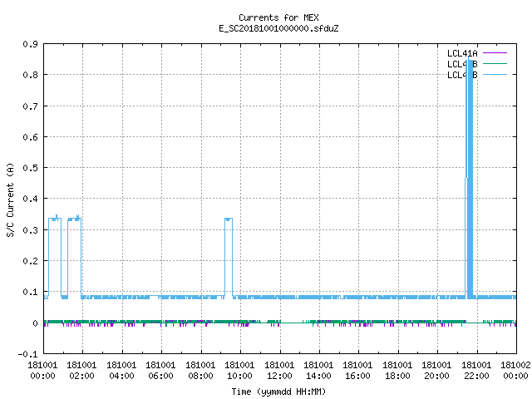Image resolution: width=532 pixels, height=399 pixels.
Task: Click the y-axis label 'S/C Current (A)'
Action: click(x=10, y=199)
